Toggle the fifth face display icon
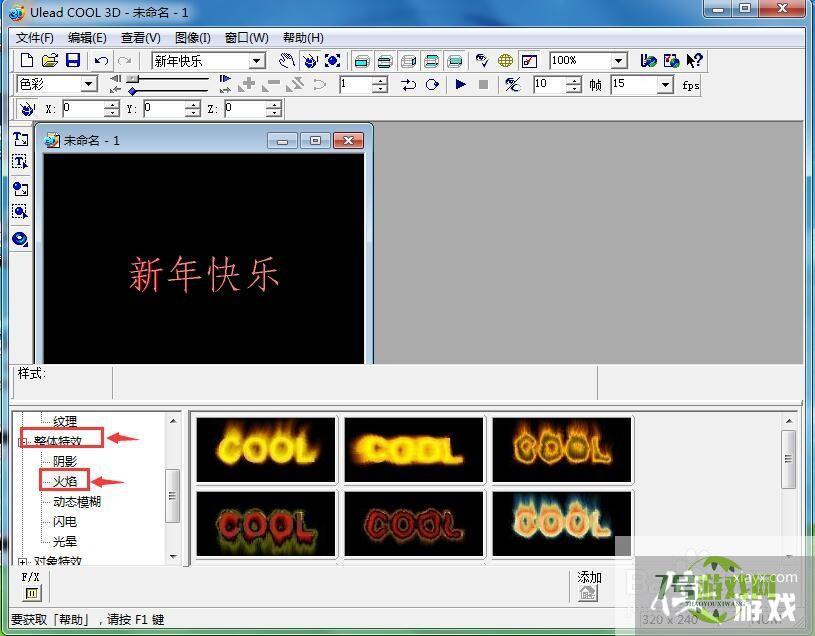This screenshot has width=815, height=636. [455, 61]
